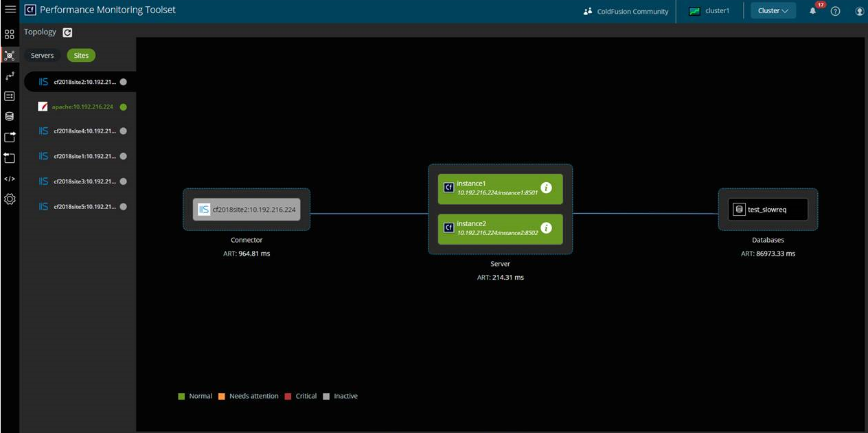Click the red Critical legend swatch
This screenshot has width=868, height=433.
[288, 397]
